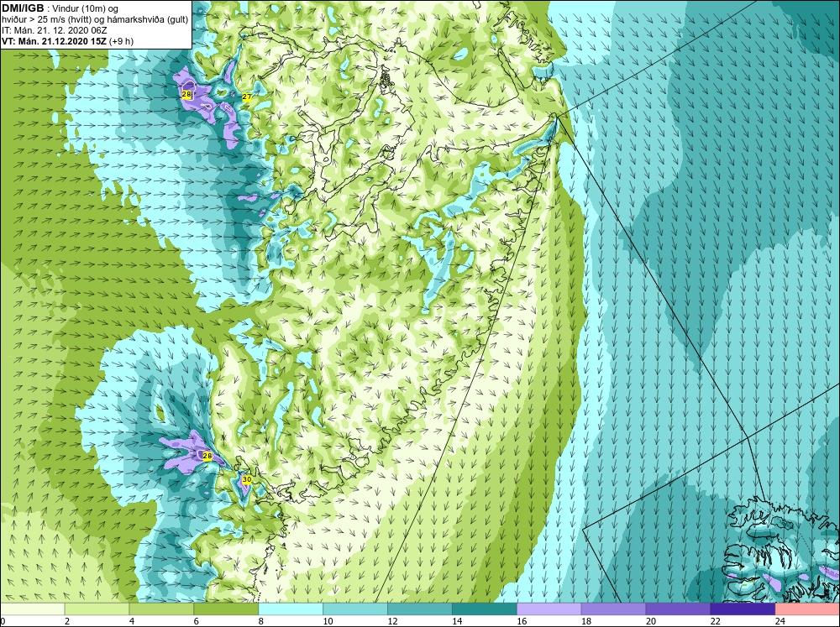Click the scale number 12 on the legend
Image resolution: width=840 pixels, height=627 pixels.
tap(392, 621)
